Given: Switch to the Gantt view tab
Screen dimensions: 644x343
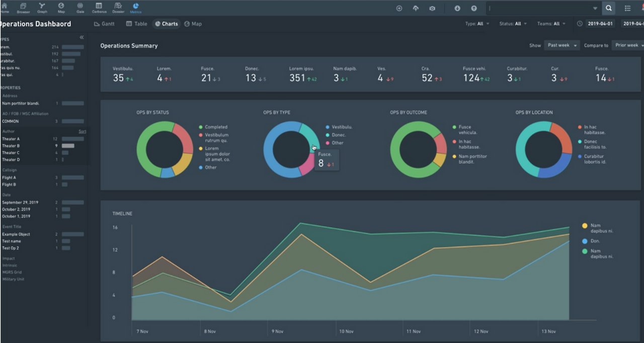Looking at the screenshot, I should click(x=105, y=24).
